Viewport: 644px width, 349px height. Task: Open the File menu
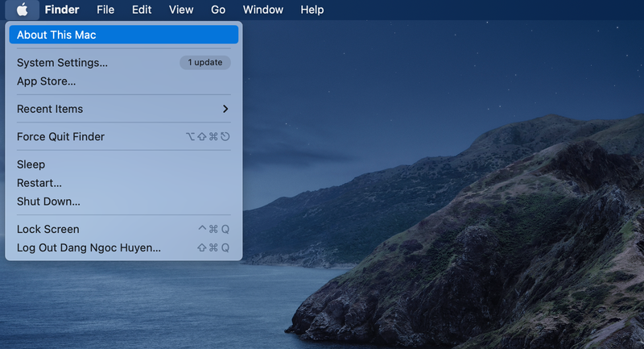(x=105, y=10)
